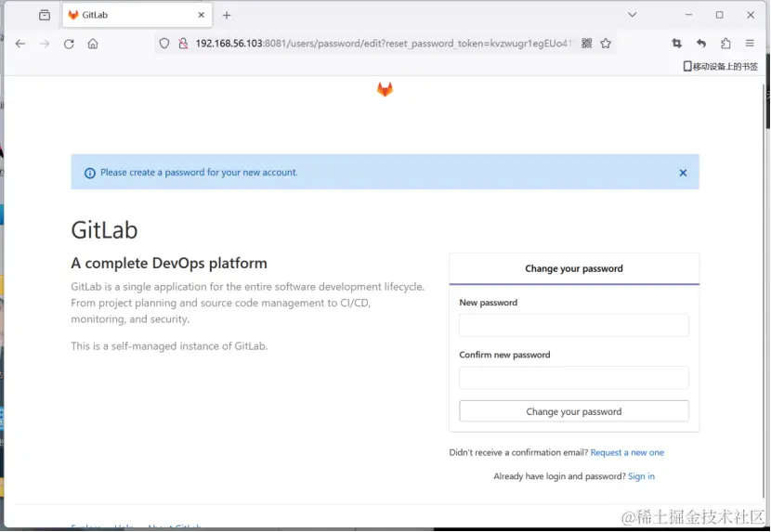771x532 pixels.
Task: Focus the New password field
Action: (574, 325)
